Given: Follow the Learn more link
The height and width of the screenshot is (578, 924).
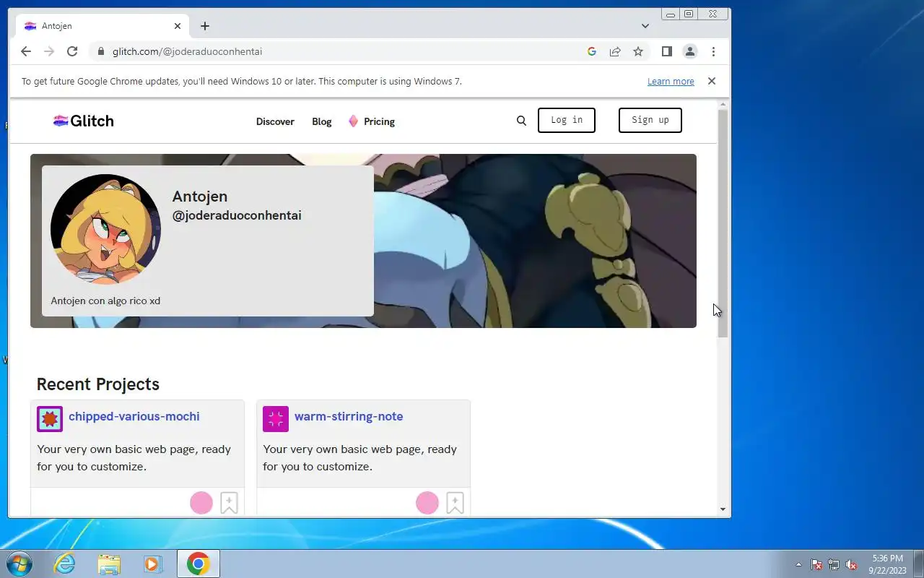Looking at the screenshot, I should click(x=671, y=82).
